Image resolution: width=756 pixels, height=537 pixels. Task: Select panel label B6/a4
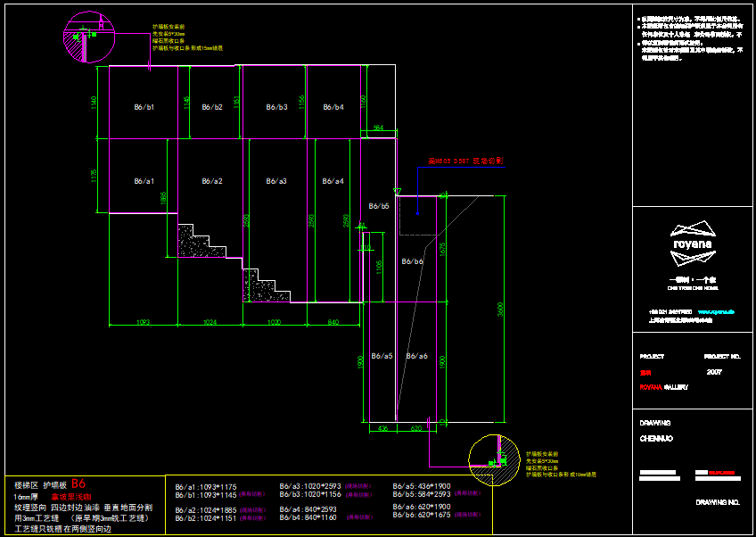pos(333,181)
